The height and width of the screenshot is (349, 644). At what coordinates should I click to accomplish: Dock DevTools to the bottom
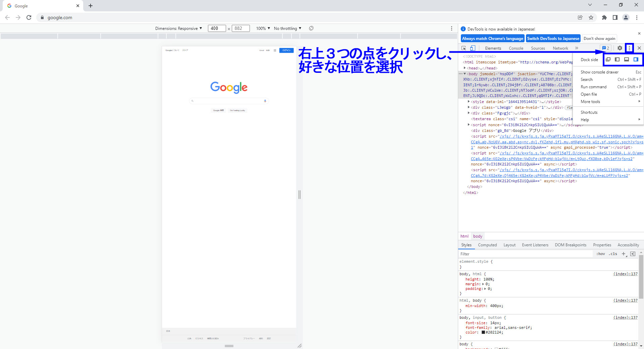626,59
